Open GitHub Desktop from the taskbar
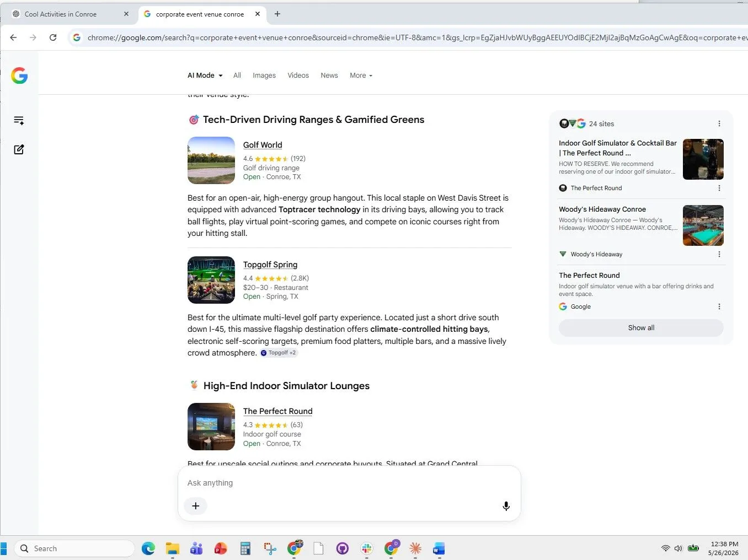 [343, 548]
